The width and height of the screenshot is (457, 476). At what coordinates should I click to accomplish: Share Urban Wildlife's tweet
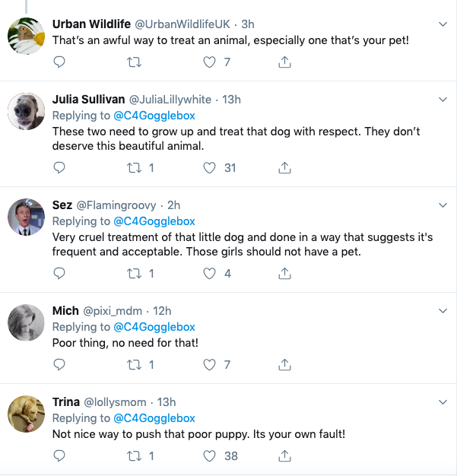(285, 62)
